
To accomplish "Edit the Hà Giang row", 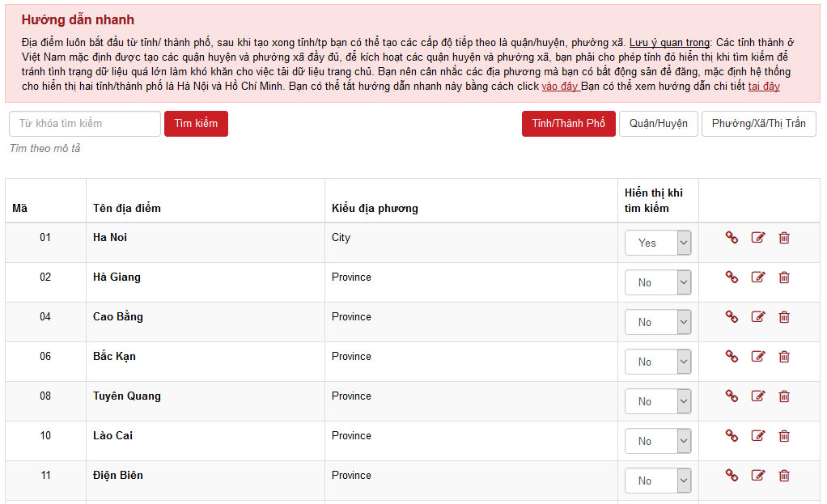I will 758,277.
